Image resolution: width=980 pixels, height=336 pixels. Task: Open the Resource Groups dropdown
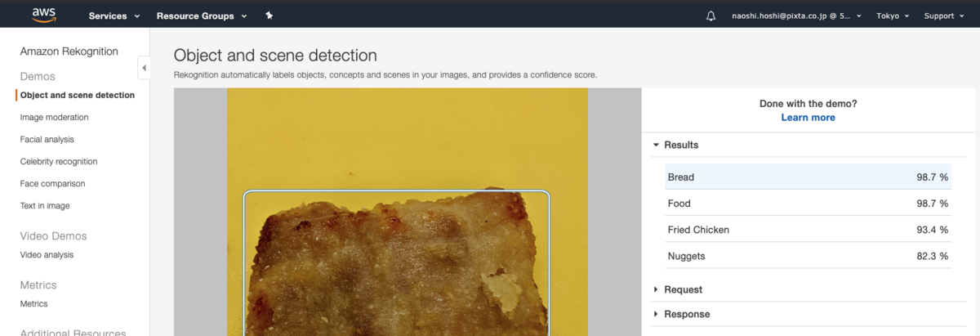coord(202,16)
